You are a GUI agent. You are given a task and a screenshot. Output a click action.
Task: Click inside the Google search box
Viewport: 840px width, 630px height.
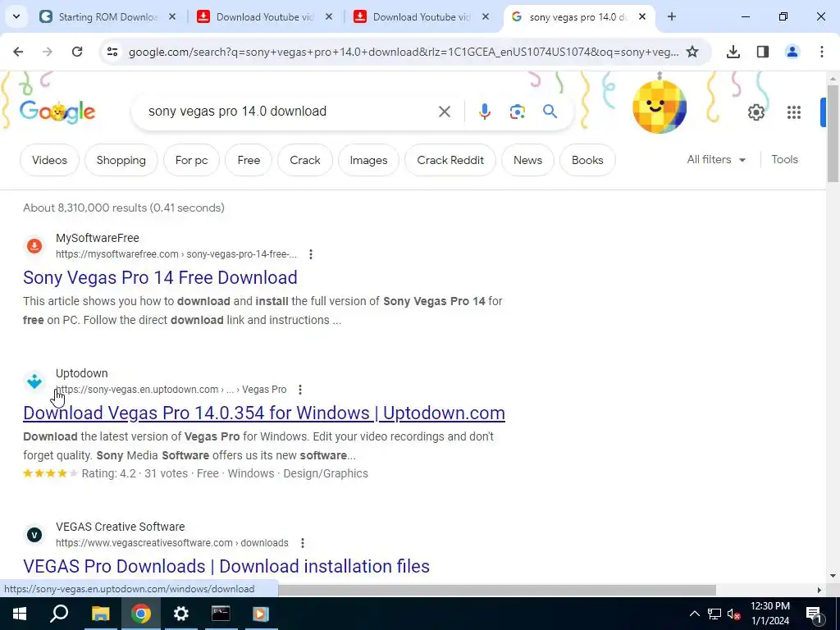tap(290, 112)
